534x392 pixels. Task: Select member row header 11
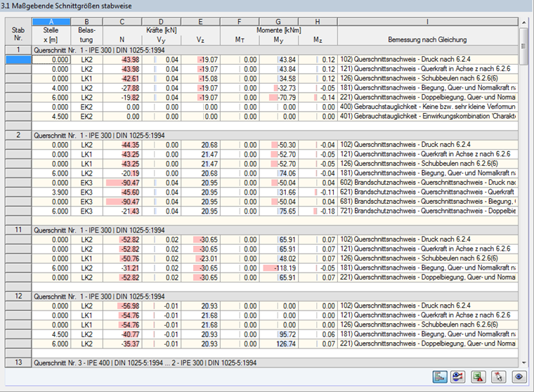[x=18, y=230]
